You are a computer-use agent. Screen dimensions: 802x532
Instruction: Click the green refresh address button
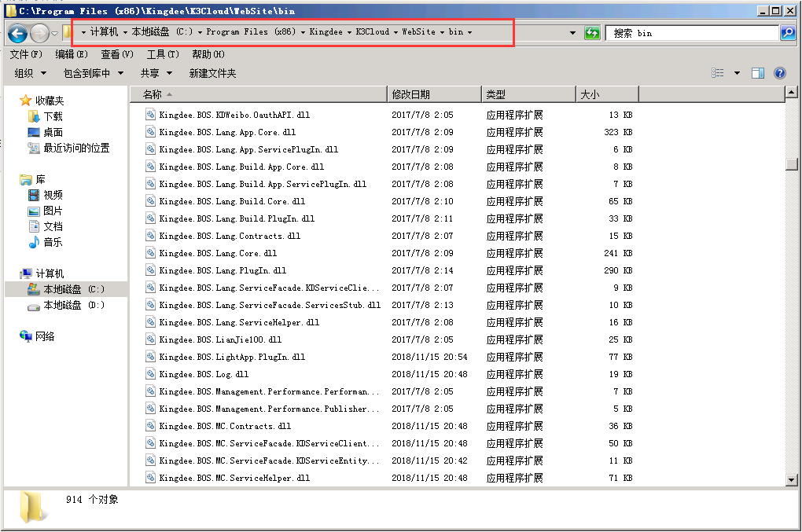(x=592, y=33)
